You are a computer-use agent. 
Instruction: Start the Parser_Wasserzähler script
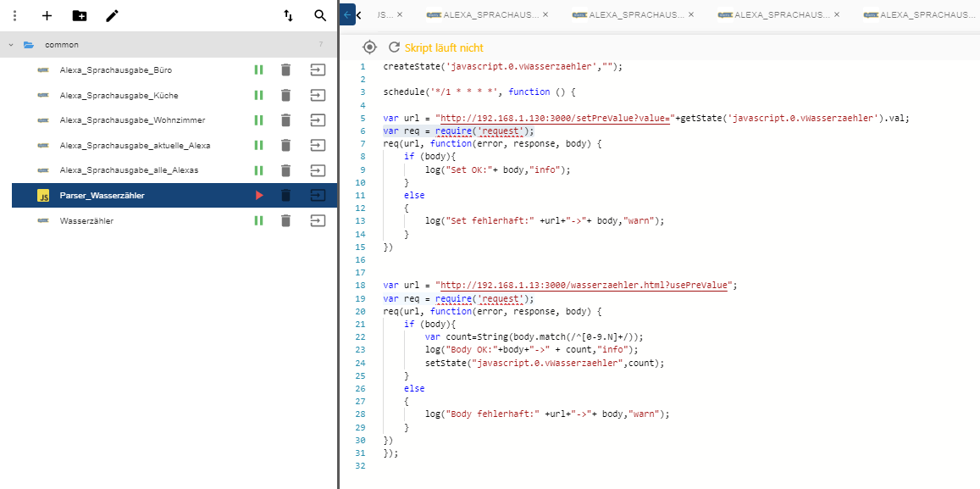click(258, 196)
